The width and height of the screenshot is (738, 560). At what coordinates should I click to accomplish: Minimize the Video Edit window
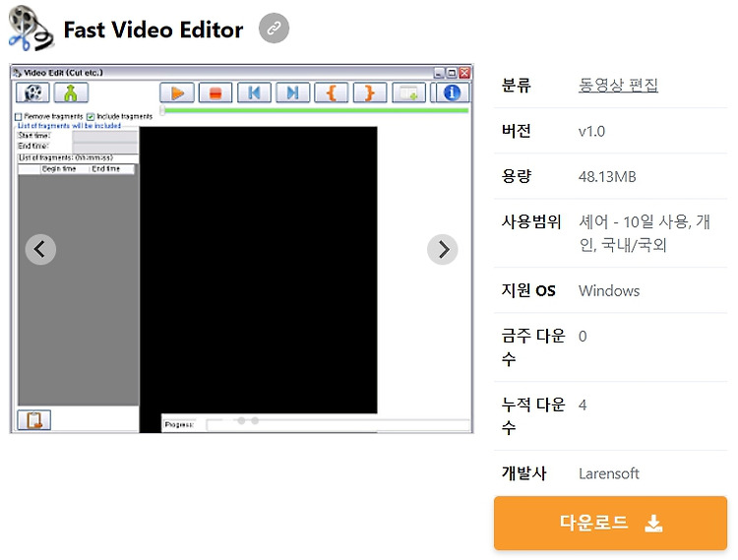coord(439,73)
